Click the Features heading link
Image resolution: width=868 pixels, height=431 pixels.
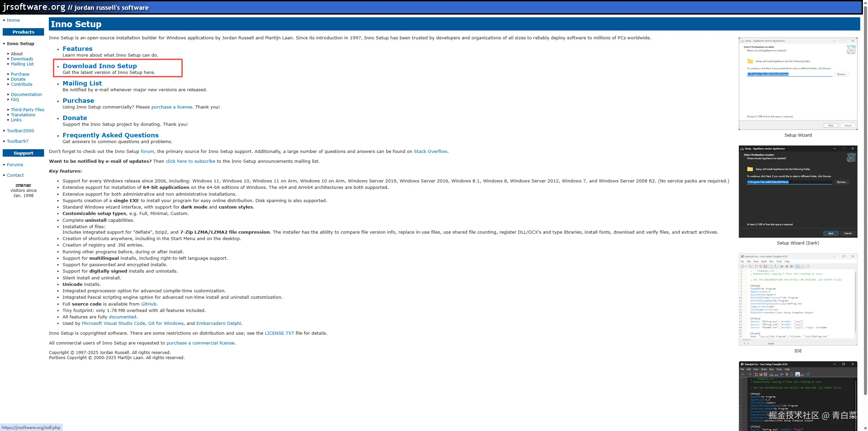pyautogui.click(x=77, y=48)
